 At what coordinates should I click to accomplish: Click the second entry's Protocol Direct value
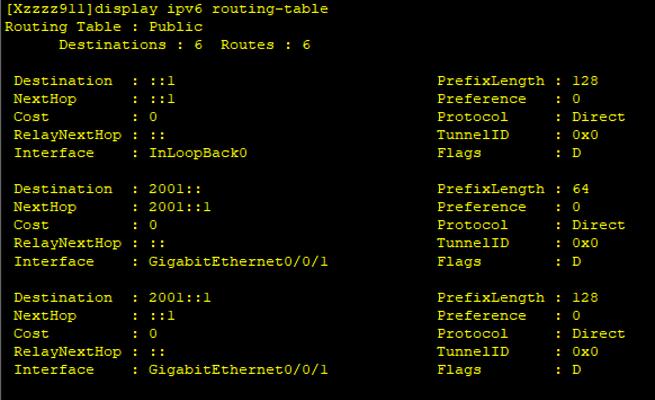pos(599,225)
